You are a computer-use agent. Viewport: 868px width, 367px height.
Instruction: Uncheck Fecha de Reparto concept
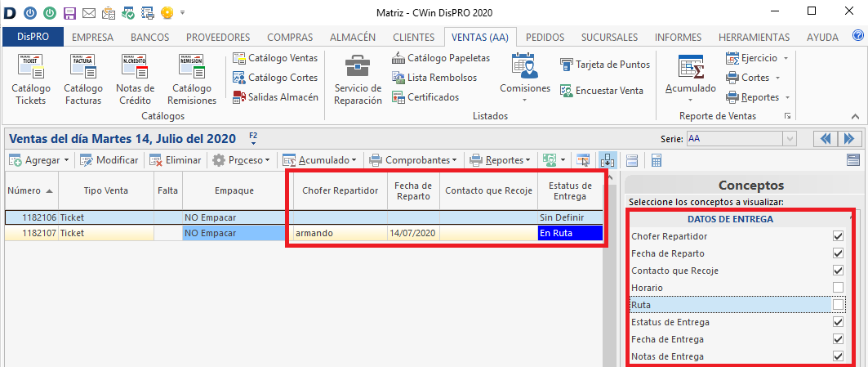coord(838,253)
